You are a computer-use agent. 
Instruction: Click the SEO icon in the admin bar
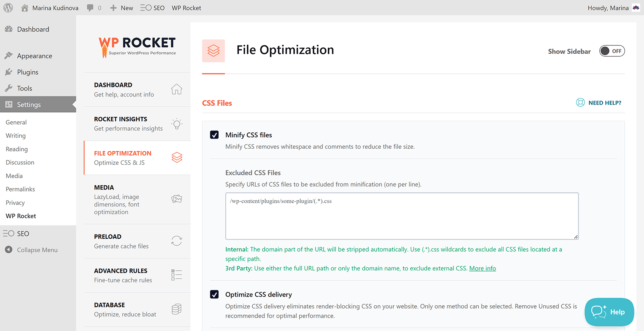coord(145,8)
